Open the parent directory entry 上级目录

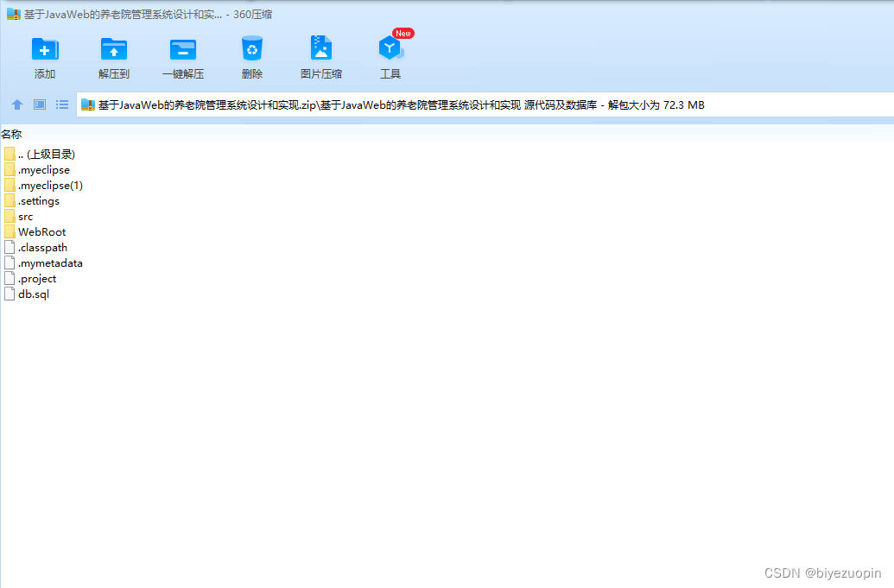pos(46,154)
